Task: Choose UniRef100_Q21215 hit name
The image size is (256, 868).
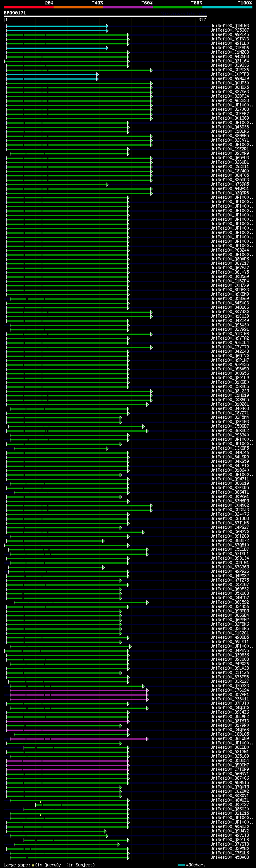Action: click(230, 814)
